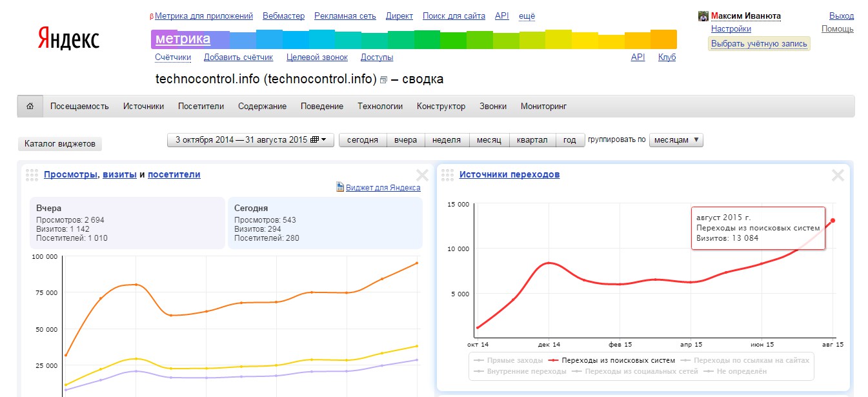Open Источники menu
The image size is (868, 397).
pyautogui.click(x=144, y=107)
